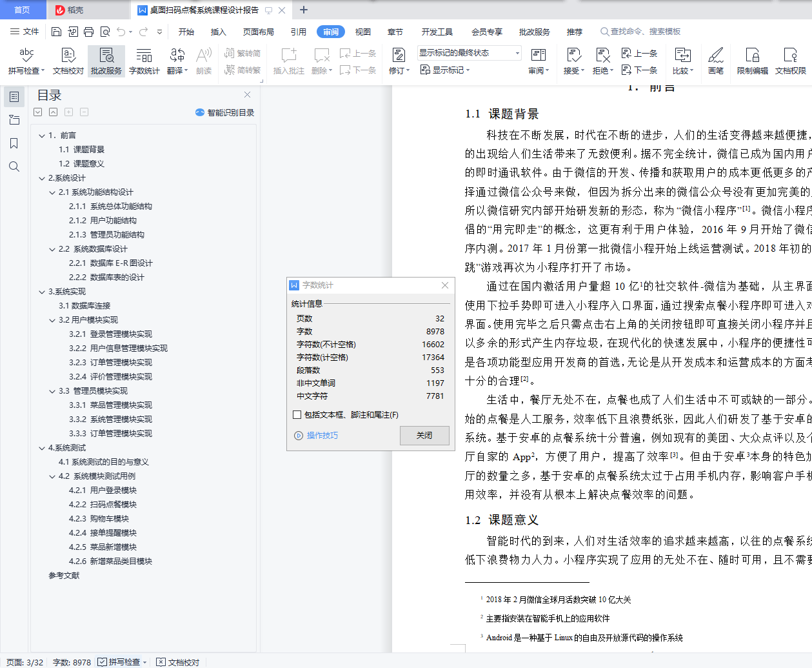
Task: Click the 修订 track changes icon
Action: (399, 56)
